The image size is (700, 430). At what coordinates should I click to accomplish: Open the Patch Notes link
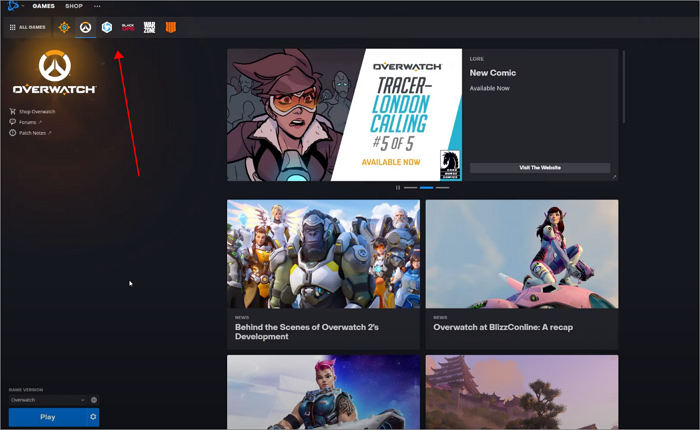[35, 133]
